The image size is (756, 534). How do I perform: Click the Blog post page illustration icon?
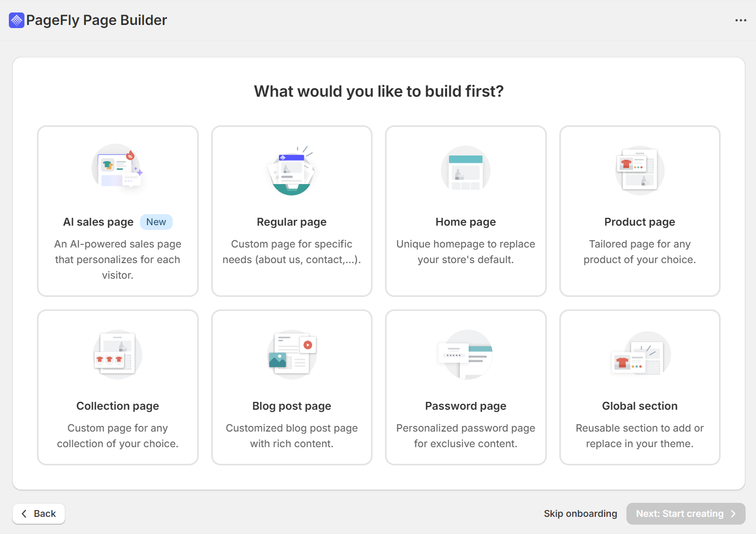click(x=291, y=354)
